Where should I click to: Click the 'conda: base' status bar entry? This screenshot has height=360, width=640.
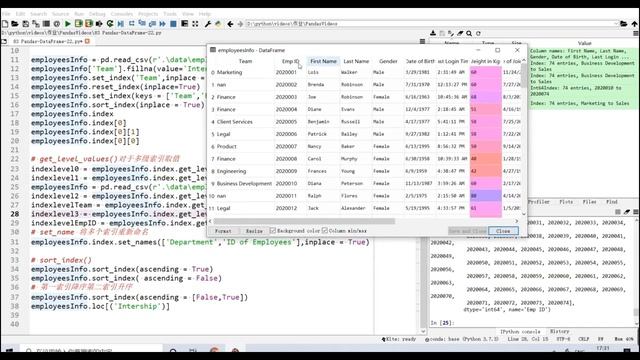point(462,339)
